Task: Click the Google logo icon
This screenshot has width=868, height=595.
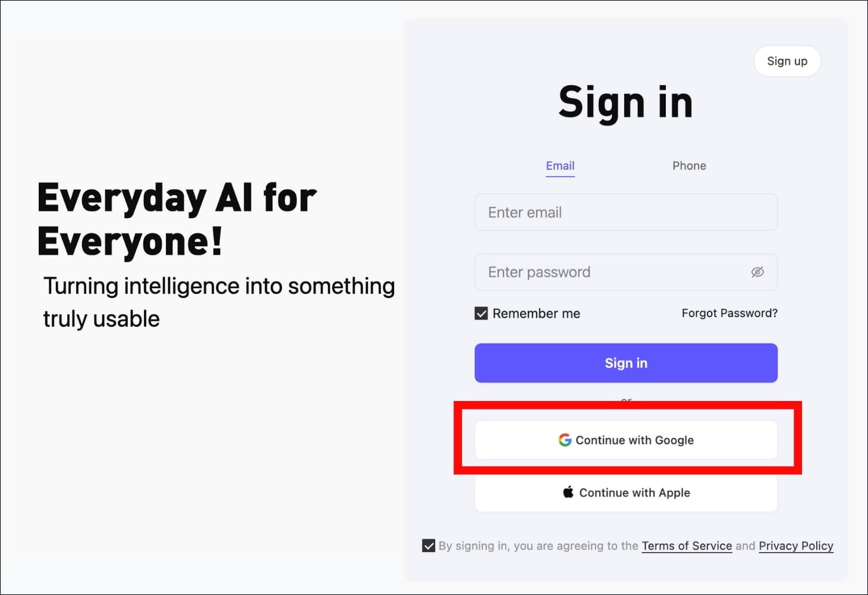Action: tap(565, 440)
